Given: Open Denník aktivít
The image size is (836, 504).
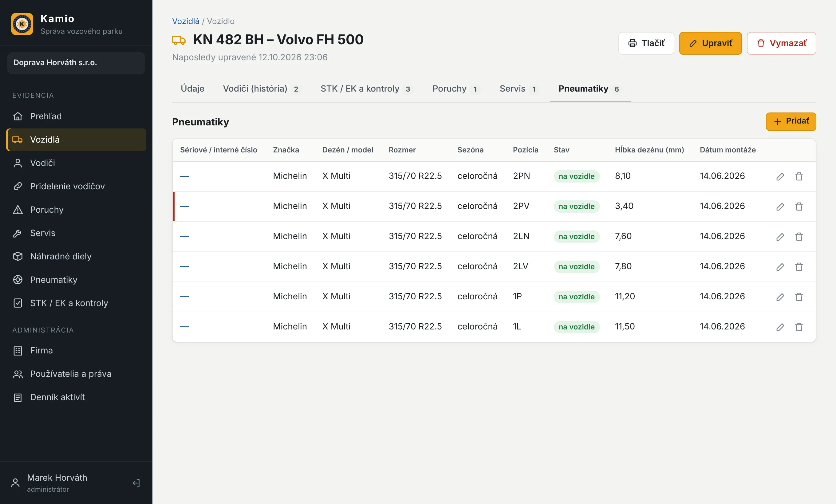Looking at the screenshot, I should point(76,397).
